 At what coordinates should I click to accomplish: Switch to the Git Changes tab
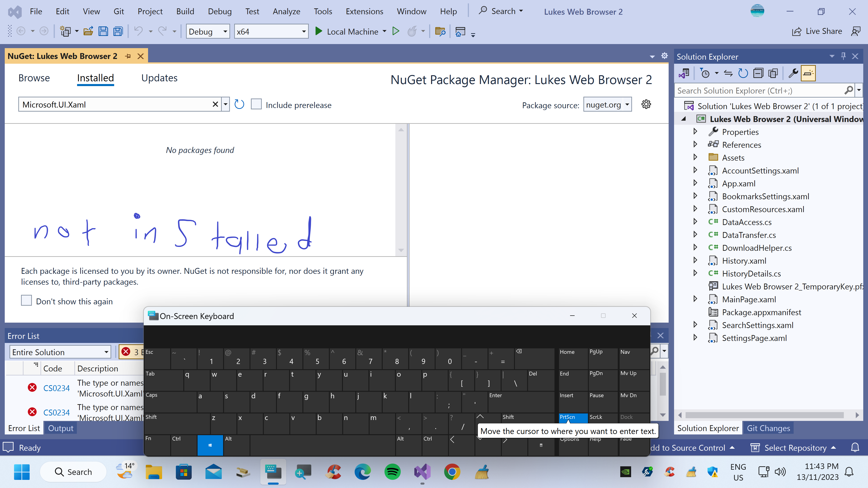pos(768,428)
